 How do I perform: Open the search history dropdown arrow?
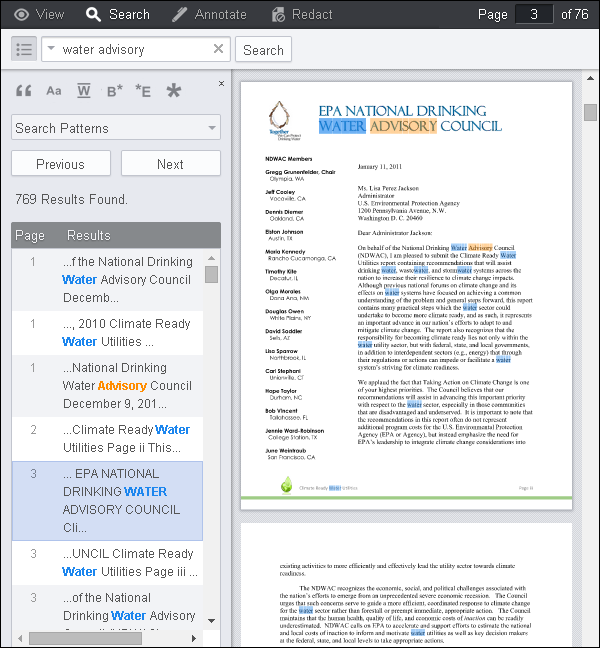point(51,48)
